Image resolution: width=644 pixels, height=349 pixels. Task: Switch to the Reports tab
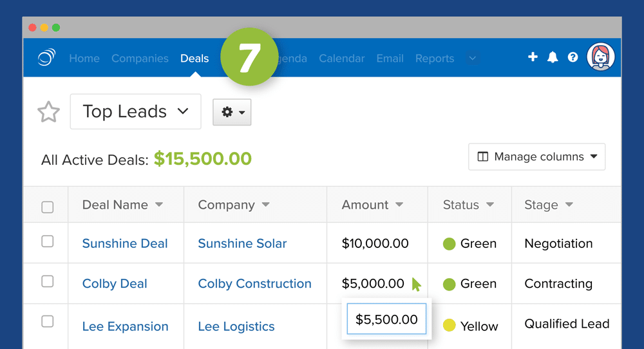coord(435,59)
